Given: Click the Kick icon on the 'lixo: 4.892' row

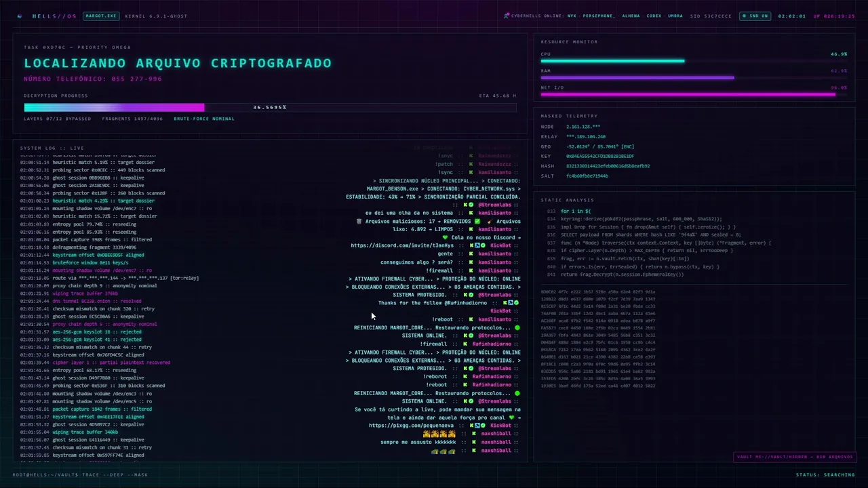Looking at the screenshot, I should click(x=471, y=229).
